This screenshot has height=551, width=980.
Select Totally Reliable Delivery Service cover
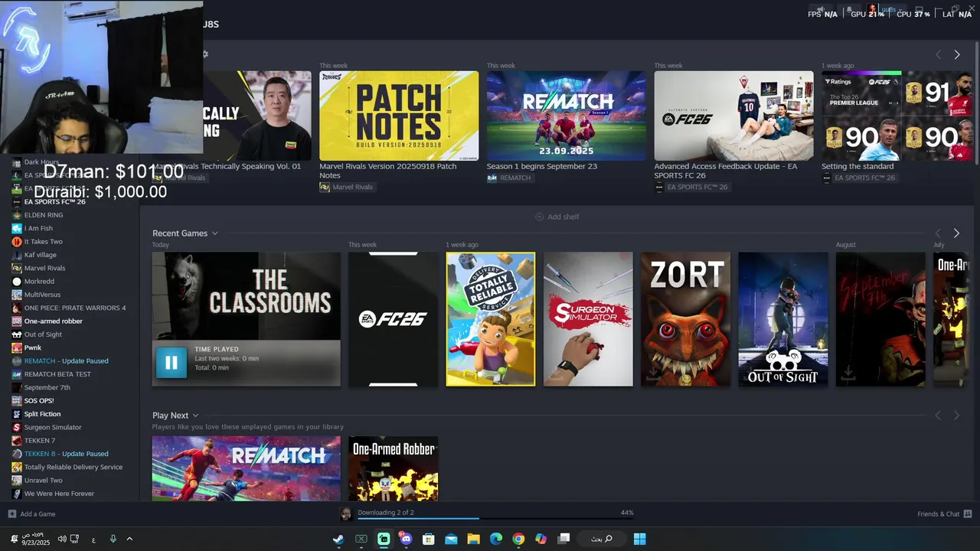pyautogui.click(x=491, y=319)
